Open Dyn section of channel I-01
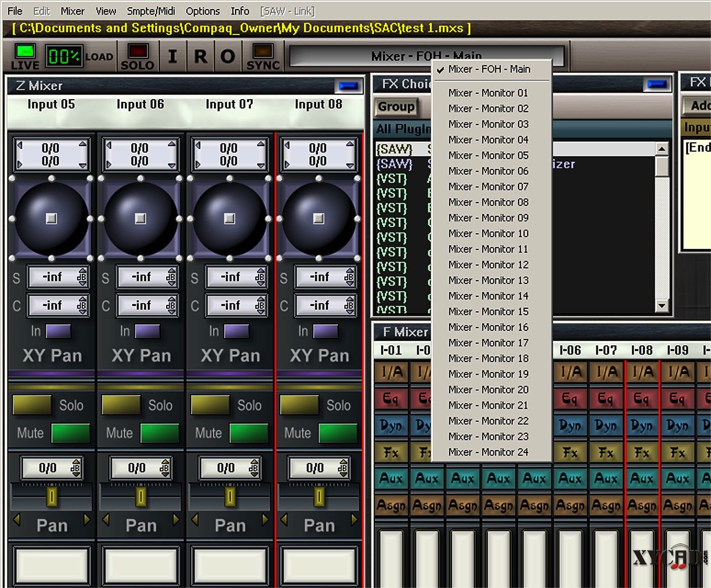This screenshot has width=711, height=588. tap(392, 425)
